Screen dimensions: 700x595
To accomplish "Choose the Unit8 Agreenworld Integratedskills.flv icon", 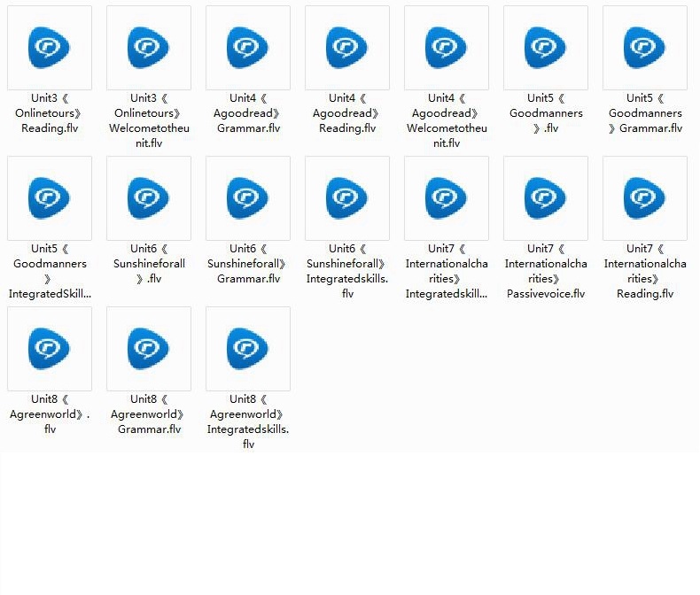I will pos(248,349).
